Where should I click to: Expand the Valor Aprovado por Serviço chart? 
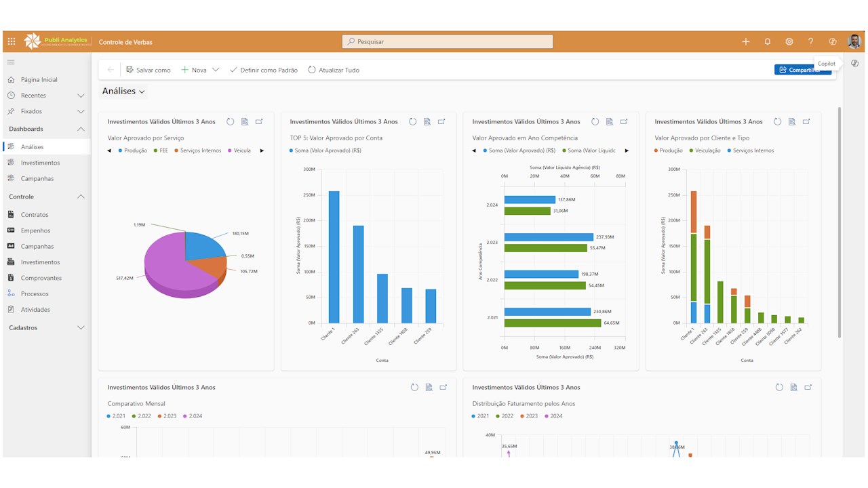(259, 122)
